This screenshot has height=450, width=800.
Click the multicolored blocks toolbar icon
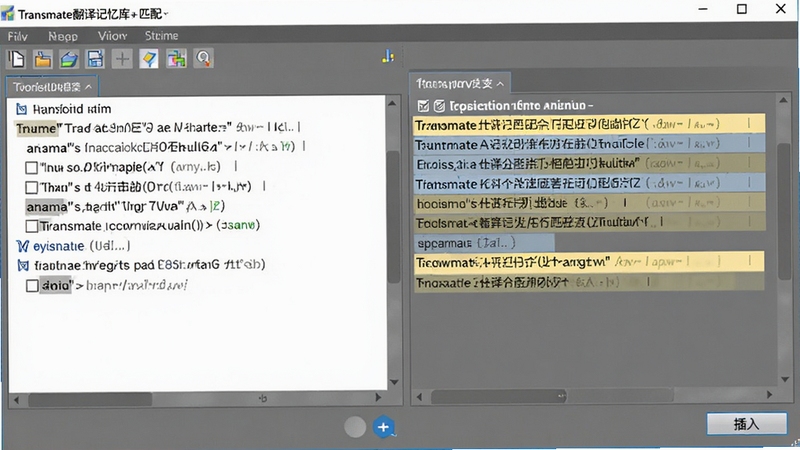tap(176, 59)
